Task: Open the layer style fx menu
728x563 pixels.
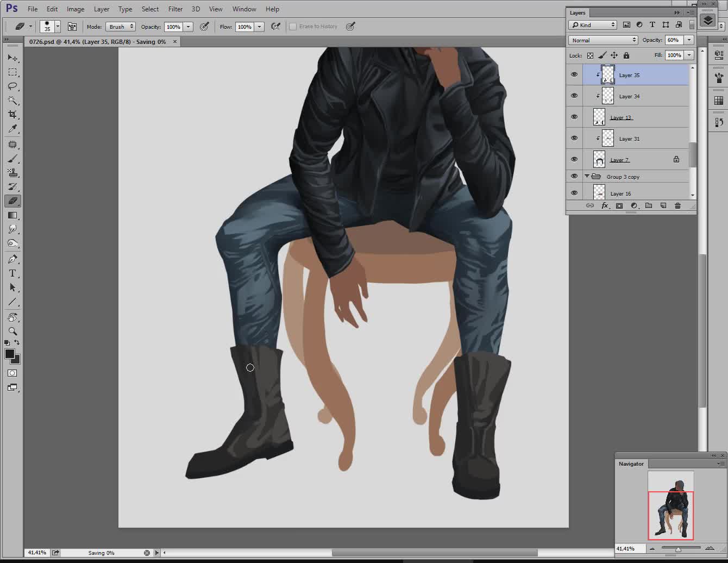Action: (605, 205)
